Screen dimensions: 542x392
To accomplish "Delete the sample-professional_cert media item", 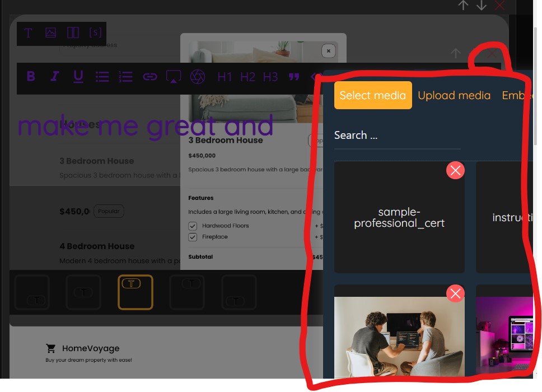I will (455, 170).
